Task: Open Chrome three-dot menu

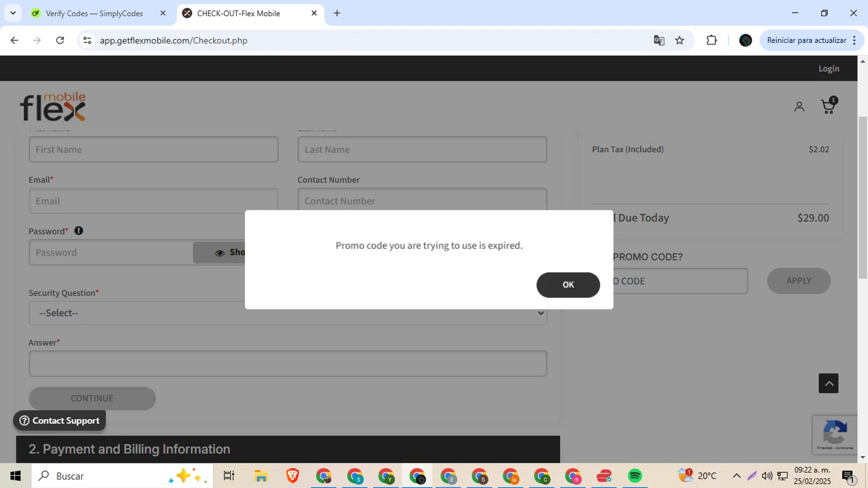Action: 855,41
